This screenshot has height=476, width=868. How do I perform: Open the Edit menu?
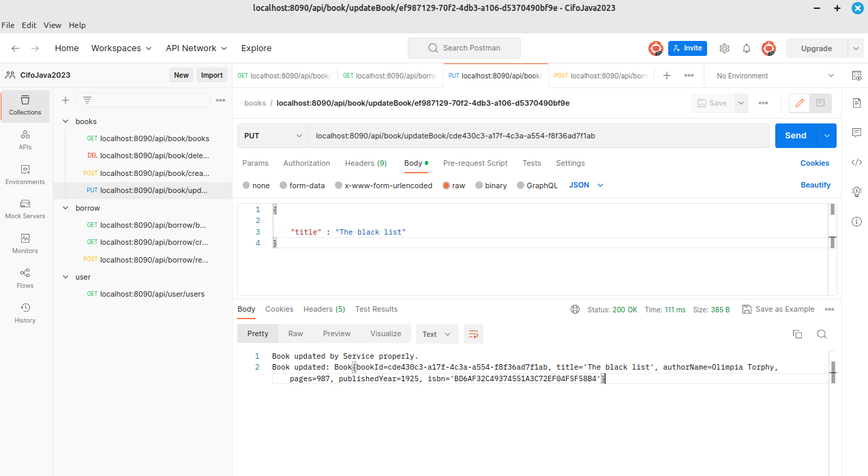pos(29,25)
